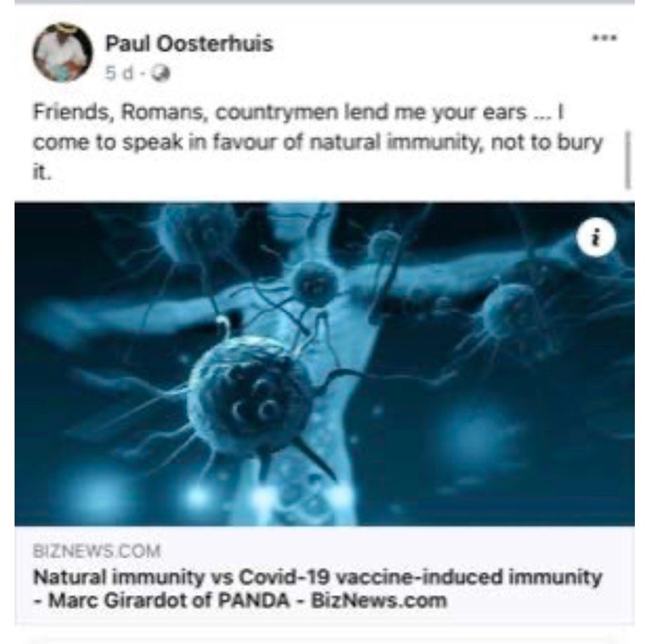
Task: Click the globe public-privacy icon
Action: 160,74
